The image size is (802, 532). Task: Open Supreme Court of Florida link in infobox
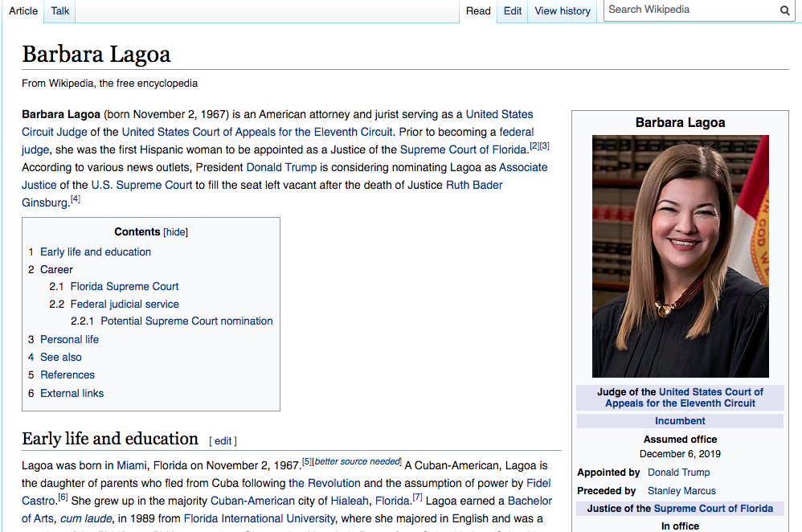714,509
